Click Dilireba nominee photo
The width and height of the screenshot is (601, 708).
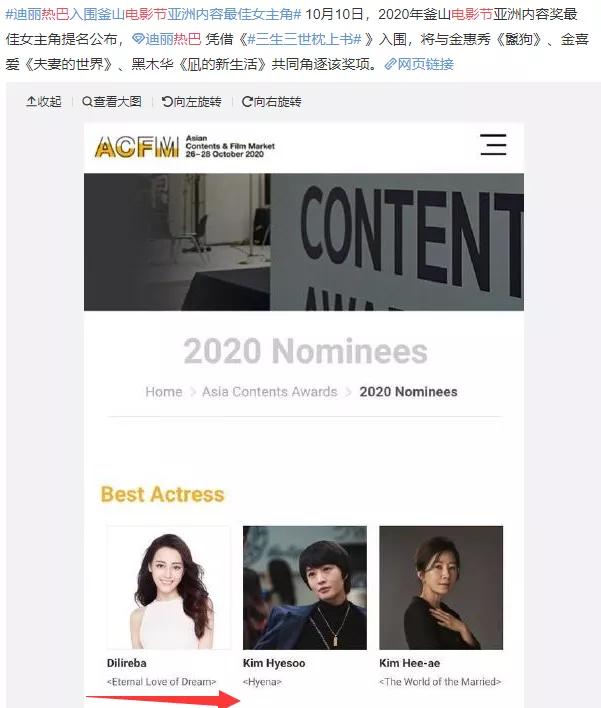(169, 587)
